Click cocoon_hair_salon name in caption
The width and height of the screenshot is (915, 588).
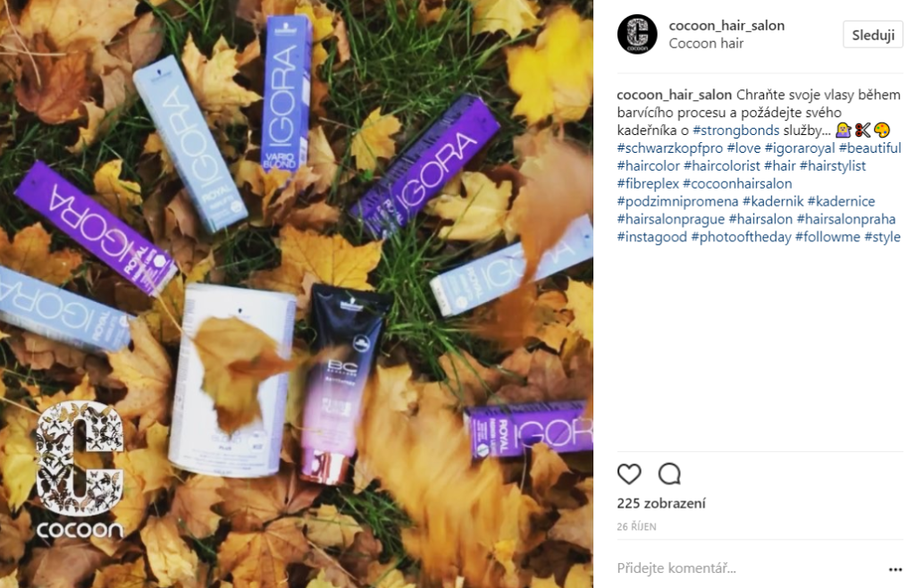click(674, 95)
